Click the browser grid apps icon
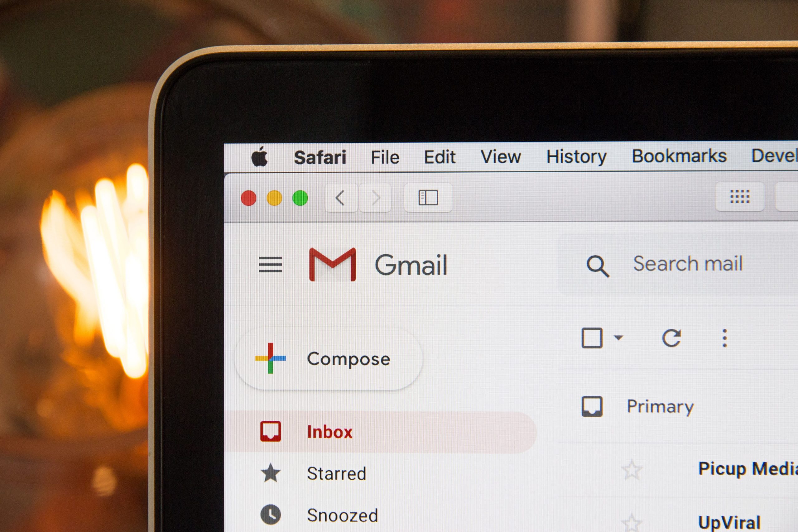The width and height of the screenshot is (798, 532). click(740, 197)
